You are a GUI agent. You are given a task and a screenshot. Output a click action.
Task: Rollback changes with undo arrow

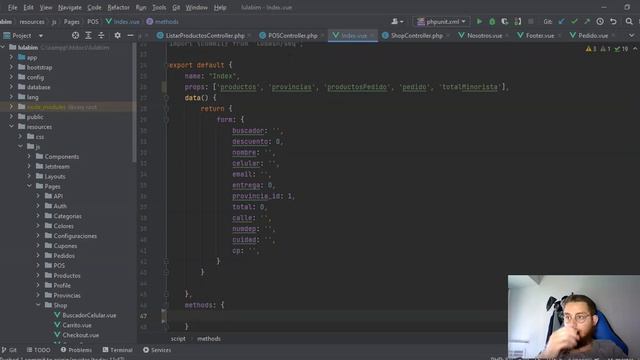click(613, 21)
